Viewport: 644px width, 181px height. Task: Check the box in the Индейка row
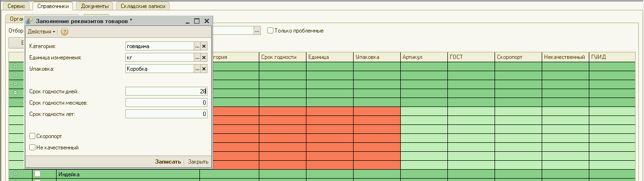pyautogui.click(x=38, y=174)
